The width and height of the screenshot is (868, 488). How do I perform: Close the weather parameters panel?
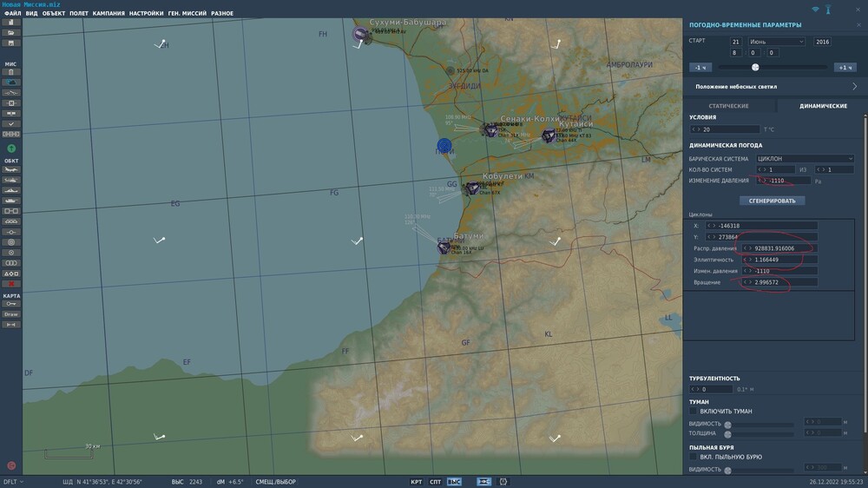pos(859,25)
